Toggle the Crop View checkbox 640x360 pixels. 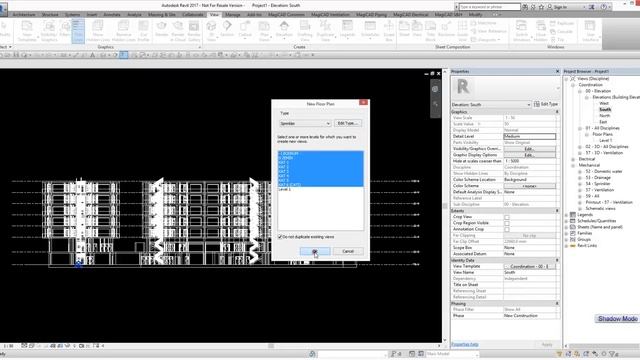pyautogui.click(x=507, y=217)
